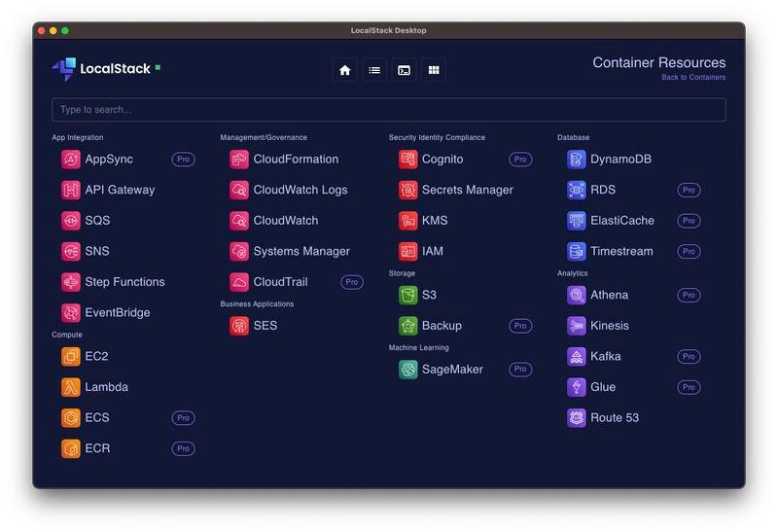
Task: Open the Athena analytics icon
Action: click(x=576, y=296)
